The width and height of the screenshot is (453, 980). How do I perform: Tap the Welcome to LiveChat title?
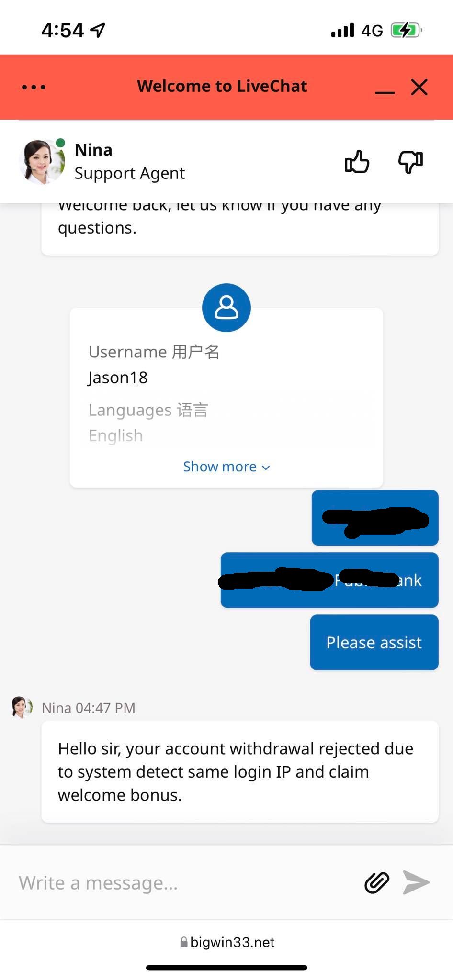click(x=222, y=86)
